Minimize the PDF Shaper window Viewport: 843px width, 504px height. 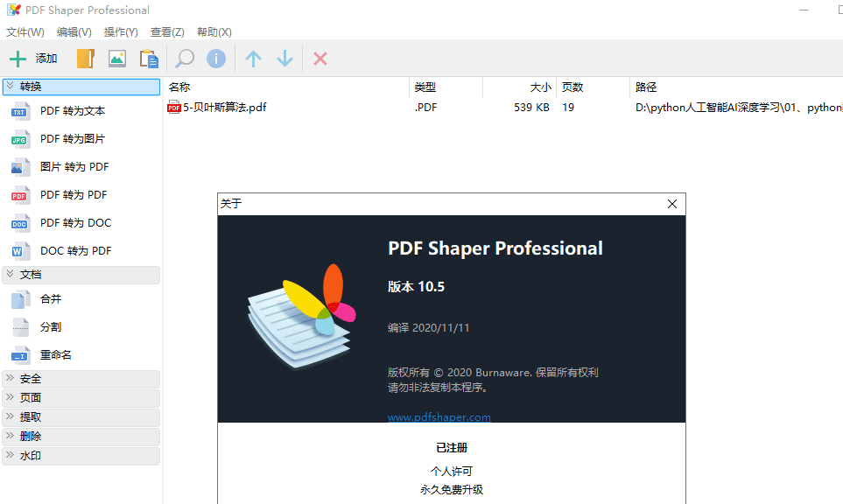804,10
